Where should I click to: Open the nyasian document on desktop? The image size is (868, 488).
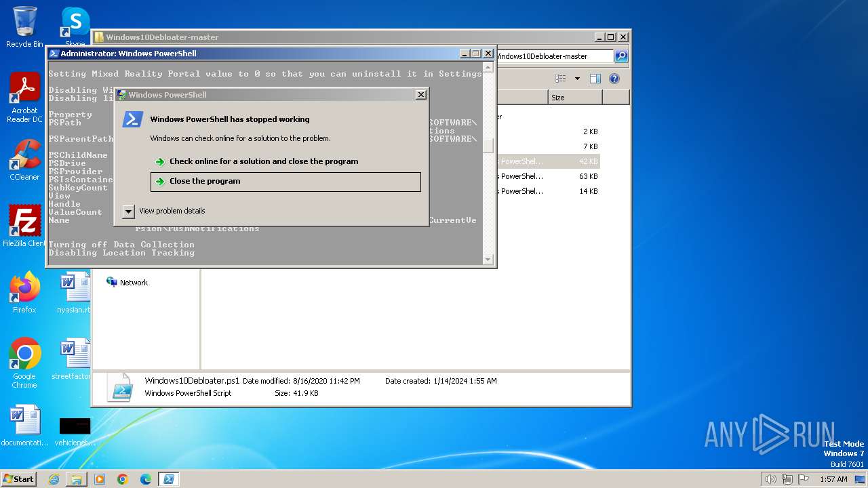(x=75, y=292)
